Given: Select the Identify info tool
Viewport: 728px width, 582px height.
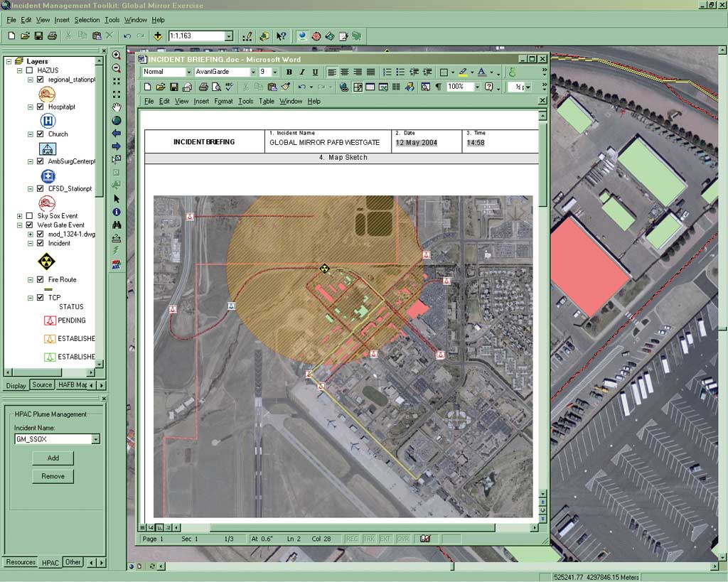Looking at the screenshot, I should (x=117, y=212).
